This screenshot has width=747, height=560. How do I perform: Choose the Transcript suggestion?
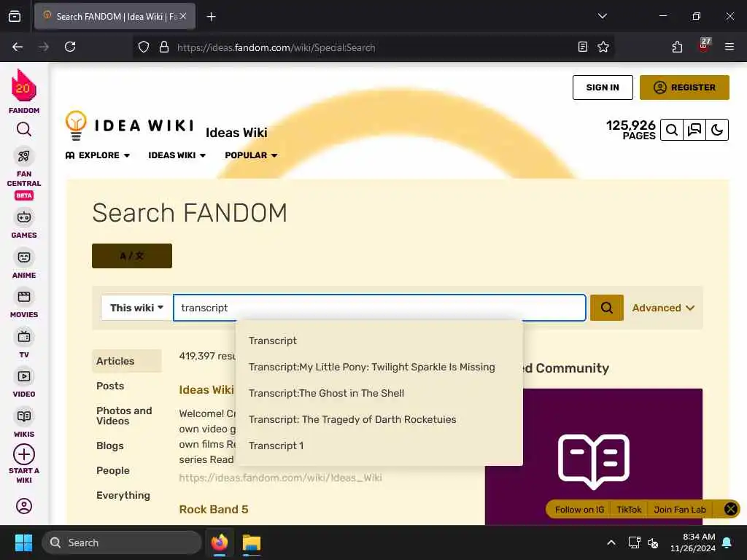[x=379, y=341]
